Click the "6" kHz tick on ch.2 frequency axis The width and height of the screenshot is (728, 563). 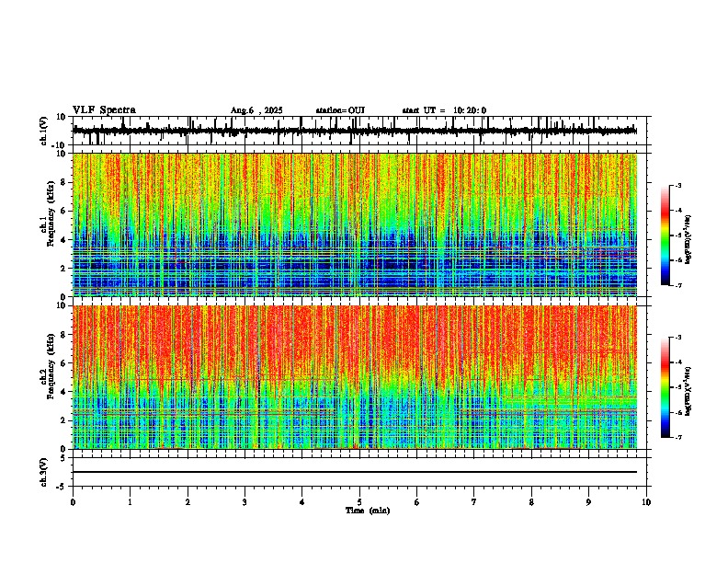pos(64,363)
